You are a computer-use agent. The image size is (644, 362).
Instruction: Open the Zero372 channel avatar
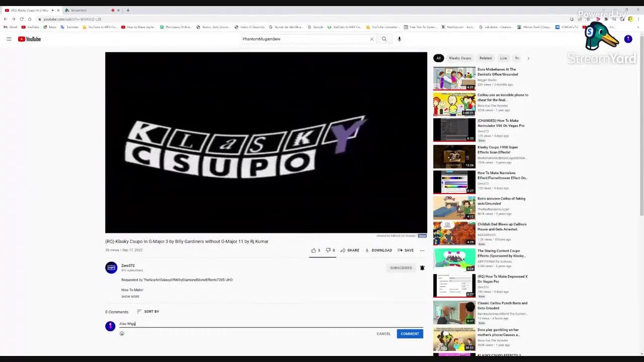click(111, 267)
